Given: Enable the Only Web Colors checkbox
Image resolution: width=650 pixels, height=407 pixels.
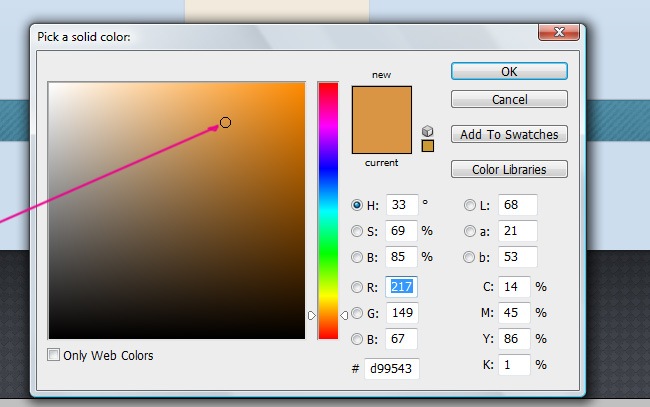Looking at the screenshot, I should [53, 355].
